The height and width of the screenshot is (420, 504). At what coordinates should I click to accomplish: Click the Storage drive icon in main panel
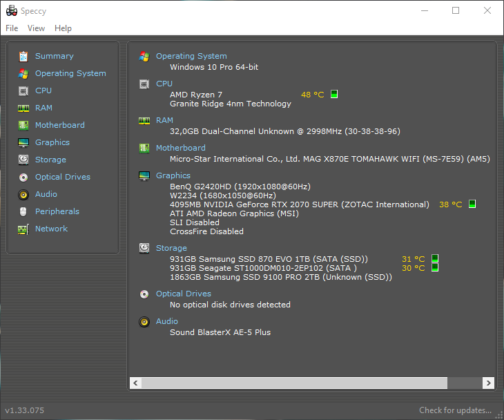coord(144,248)
